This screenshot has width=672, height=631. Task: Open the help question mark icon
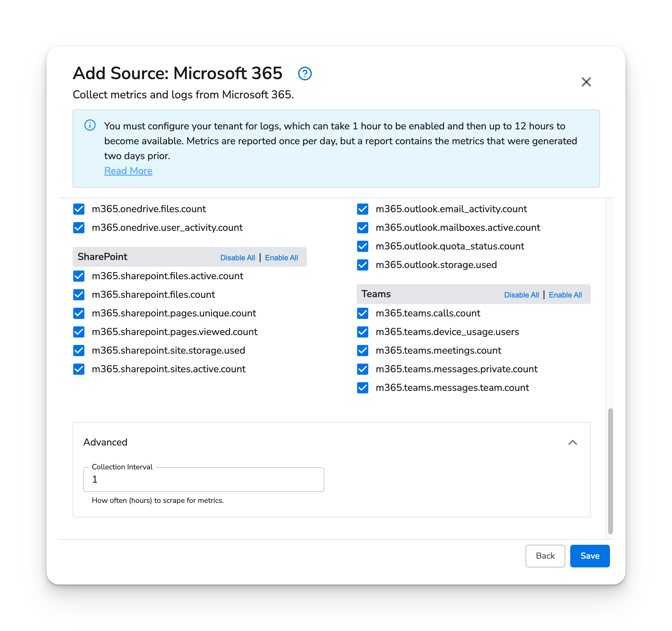click(305, 73)
